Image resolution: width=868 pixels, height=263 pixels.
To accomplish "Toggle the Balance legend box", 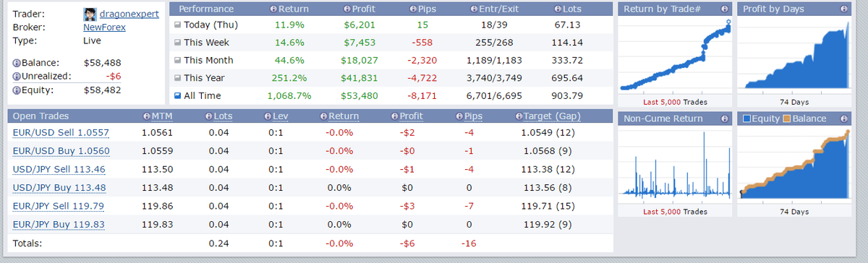I will (x=787, y=118).
